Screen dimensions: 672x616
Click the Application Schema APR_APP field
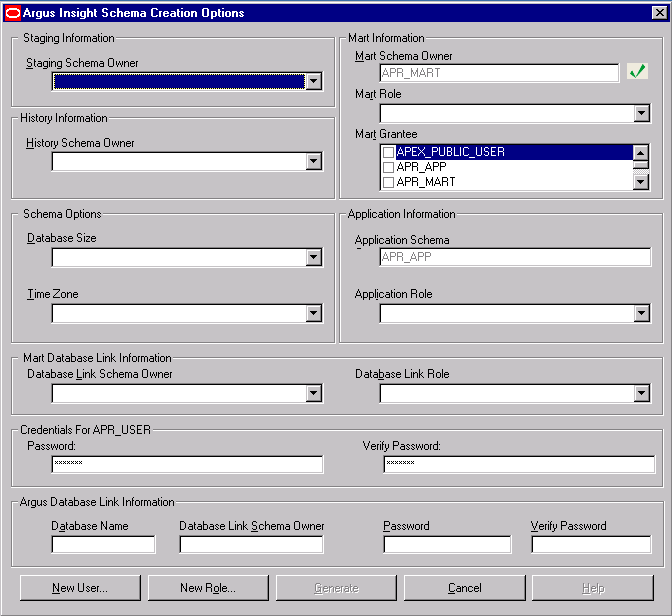point(515,257)
